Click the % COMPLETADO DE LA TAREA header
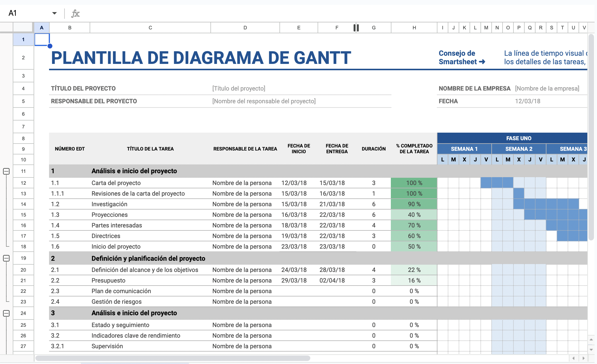The image size is (597, 364). click(x=414, y=149)
